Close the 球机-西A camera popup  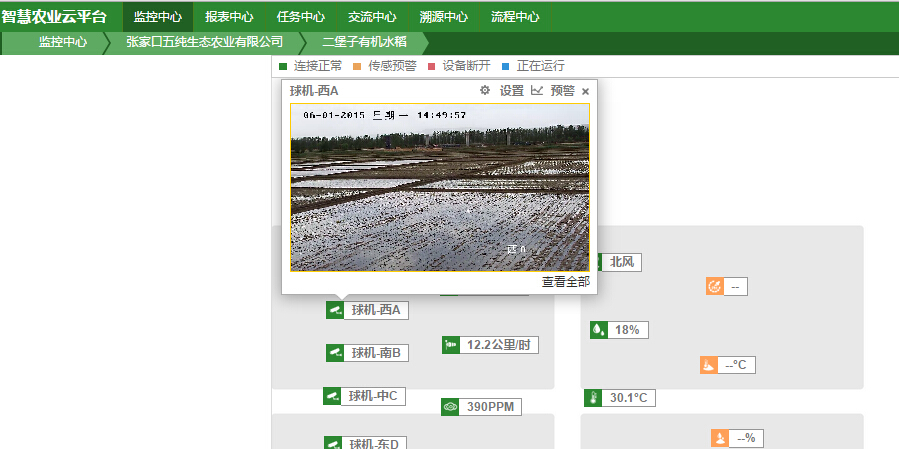pos(585,91)
